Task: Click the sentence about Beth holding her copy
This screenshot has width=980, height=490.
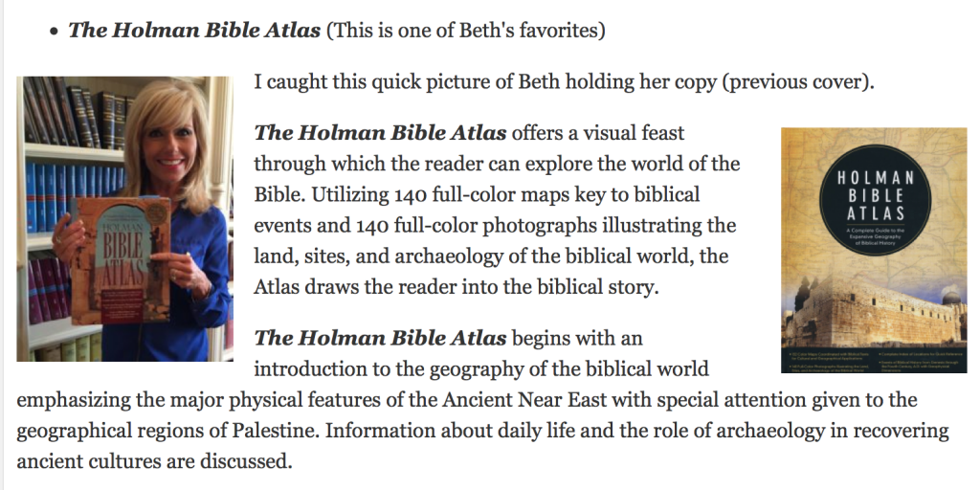Action: 564,82
